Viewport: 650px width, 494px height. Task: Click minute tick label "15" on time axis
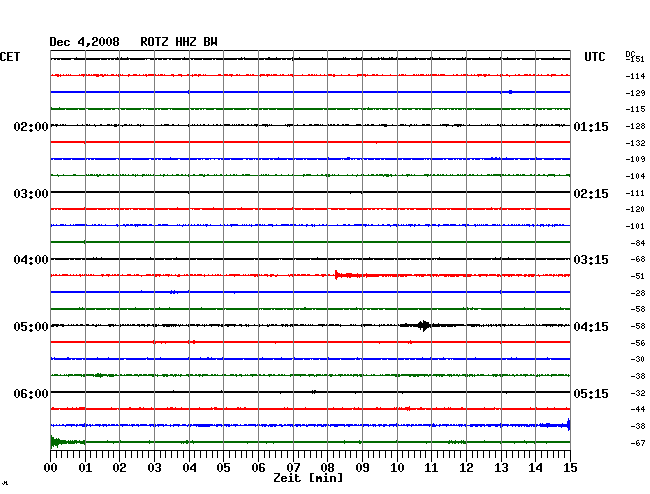click(570, 467)
